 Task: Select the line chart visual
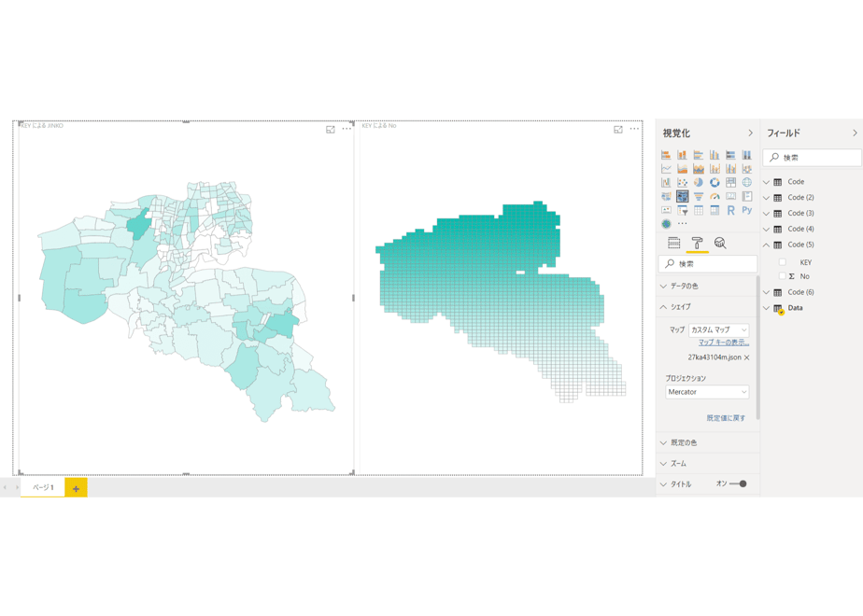pos(666,168)
